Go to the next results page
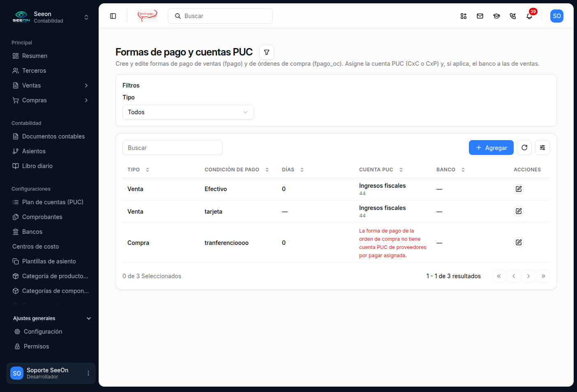Screen dimensions: 577x392 point(529,276)
